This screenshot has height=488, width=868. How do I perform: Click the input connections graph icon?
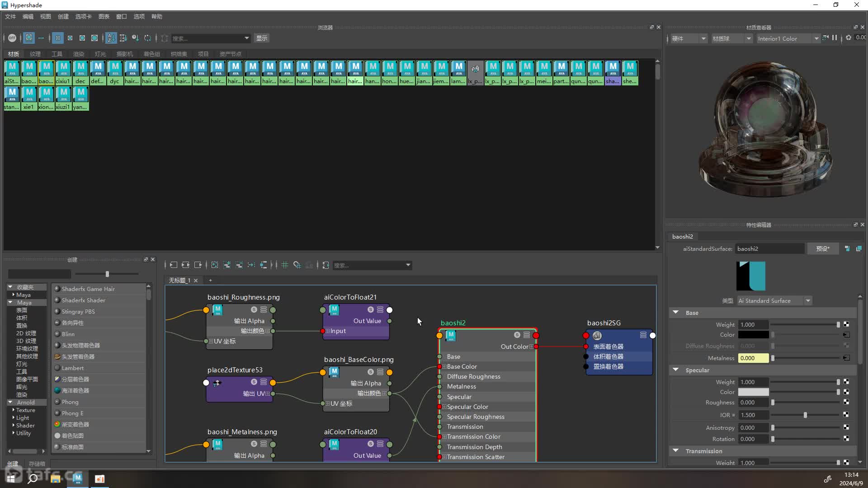click(174, 265)
